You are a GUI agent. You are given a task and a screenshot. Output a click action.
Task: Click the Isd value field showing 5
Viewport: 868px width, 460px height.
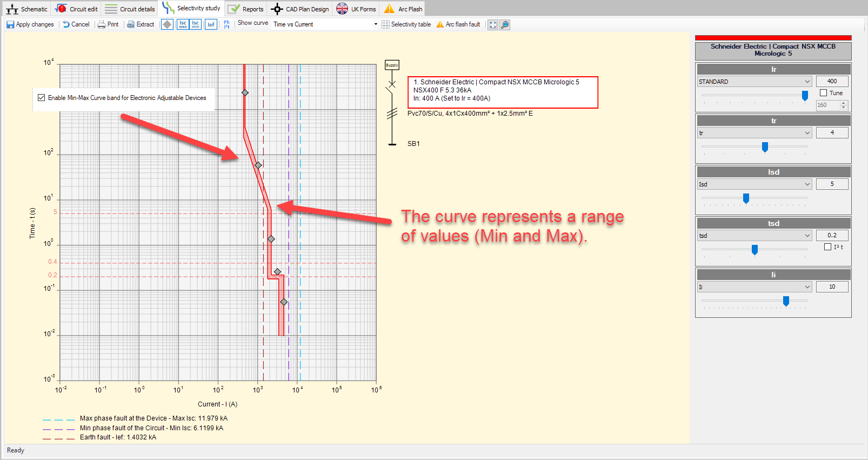click(832, 184)
